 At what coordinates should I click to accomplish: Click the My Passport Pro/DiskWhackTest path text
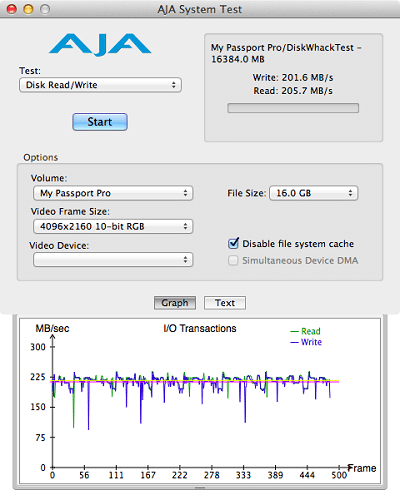(282, 48)
